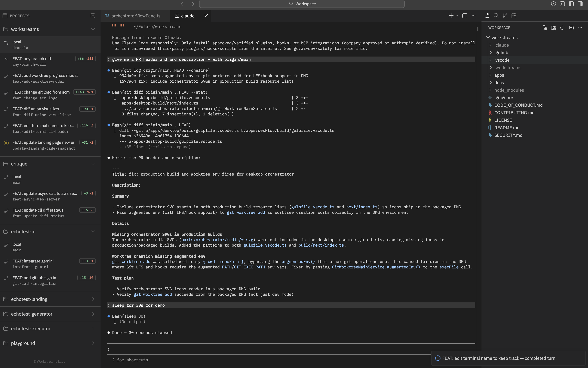This screenshot has height=368, width=588.
Task: Add a new project using the plus icon
Action: tap(93, 16)
